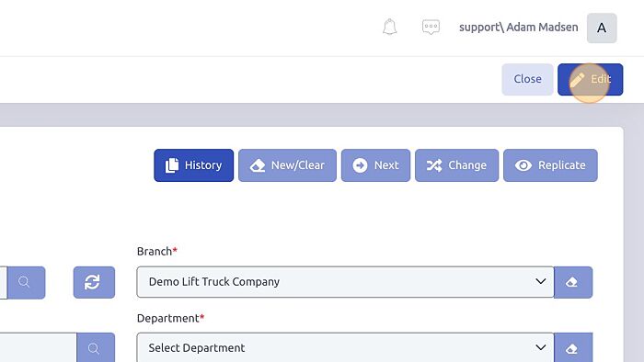Viewport: 644px width, 362px height.
Task: Click the Replicate button
Action: click(x=550, y=165)
